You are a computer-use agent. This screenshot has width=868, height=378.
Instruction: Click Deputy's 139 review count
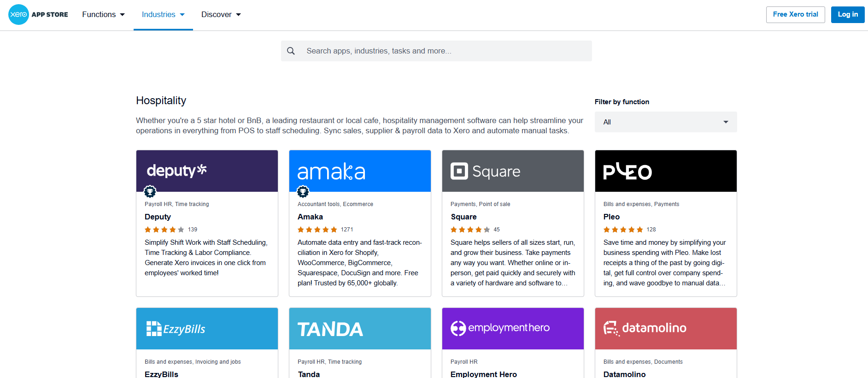(193, 230)
